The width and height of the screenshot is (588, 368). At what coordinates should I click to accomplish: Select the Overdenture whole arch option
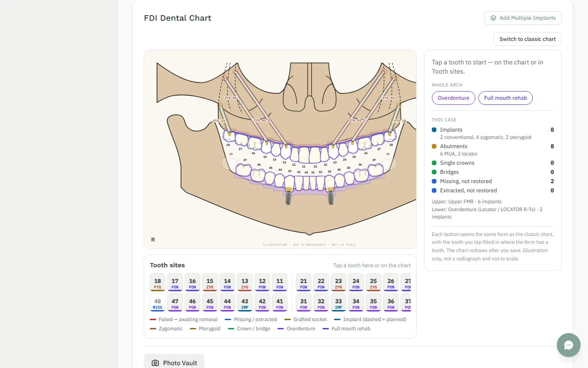click(x=453, y=98)
